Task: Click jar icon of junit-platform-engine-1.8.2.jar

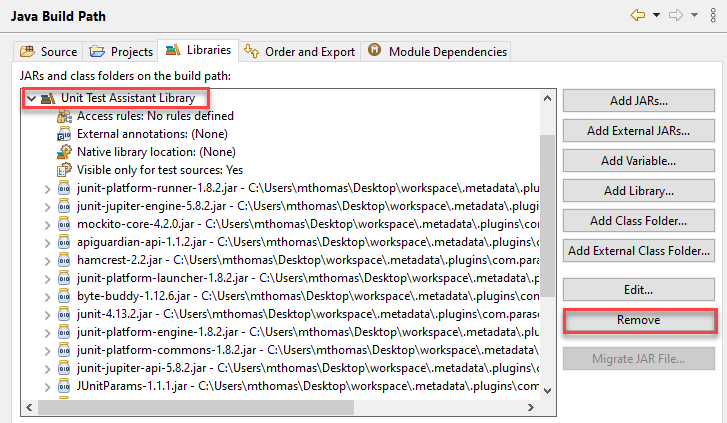Action: 64,333
